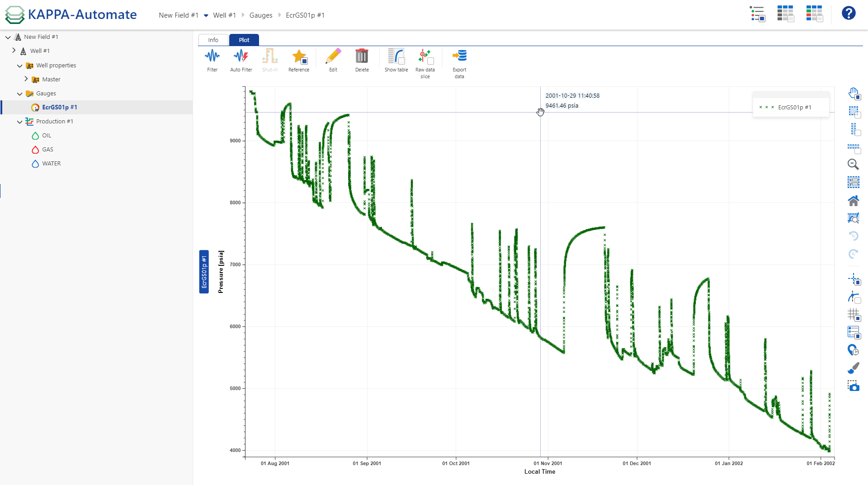Image resolution: width=868 pixels, height=485 pixels.
Task: Run the Auto Filter tool
Action: [x=241, y=61]
